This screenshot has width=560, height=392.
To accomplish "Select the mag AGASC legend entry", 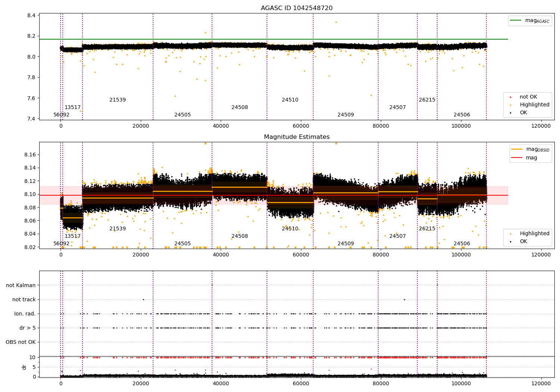I will pos(530,21).
